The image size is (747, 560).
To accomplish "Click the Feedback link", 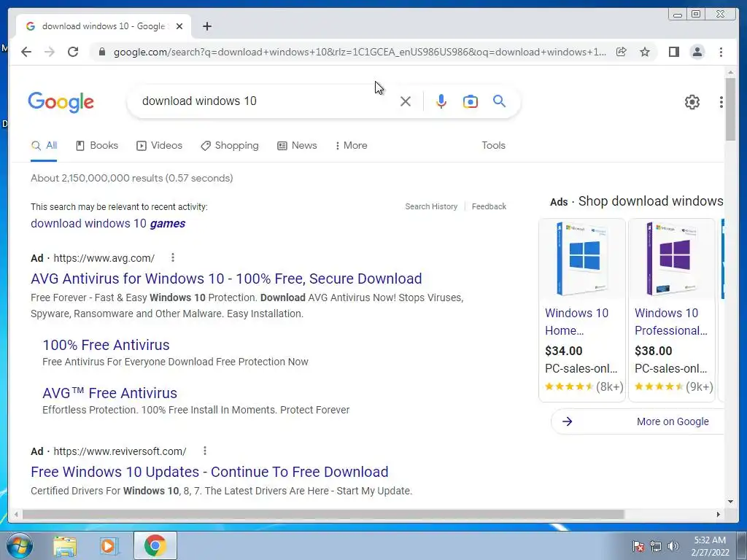I will point(489,206).
